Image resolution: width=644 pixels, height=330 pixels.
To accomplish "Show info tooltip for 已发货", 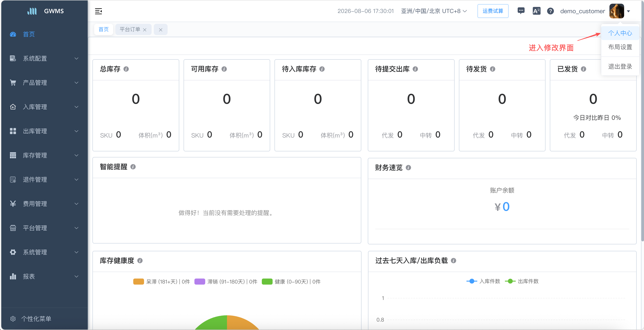I will click(x=584, y=69).
